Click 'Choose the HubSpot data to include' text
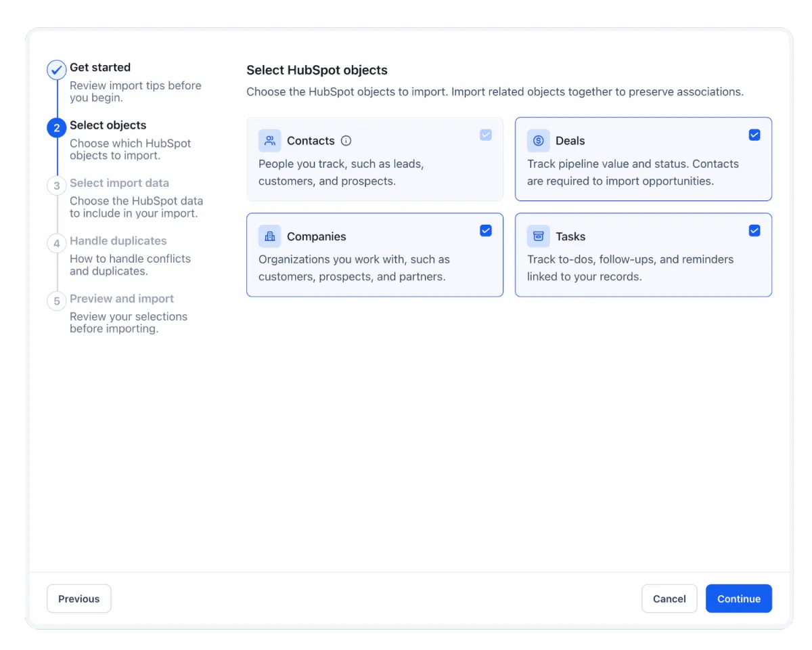Screen dimensions: 812x650 click(x=136, y=207)
